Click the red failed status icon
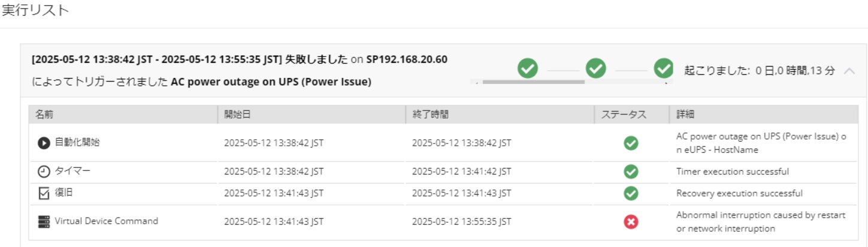The width and height of the screenshot is (868, 247). click(631, 222)
